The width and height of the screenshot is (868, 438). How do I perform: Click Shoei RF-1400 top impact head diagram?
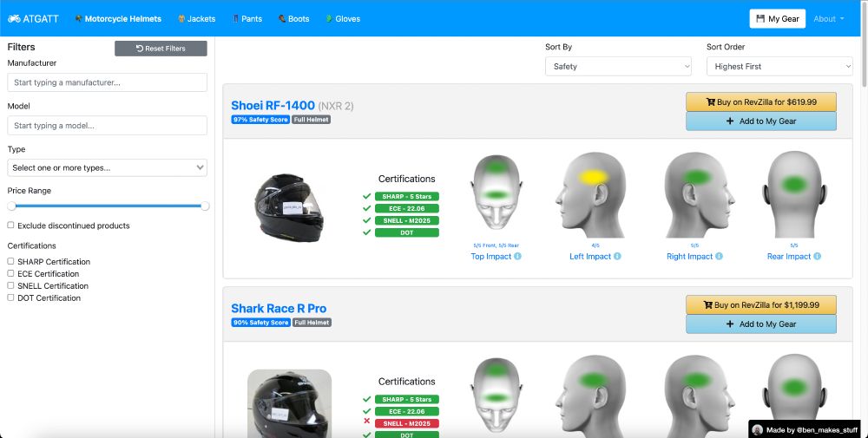tap(496, 193)
